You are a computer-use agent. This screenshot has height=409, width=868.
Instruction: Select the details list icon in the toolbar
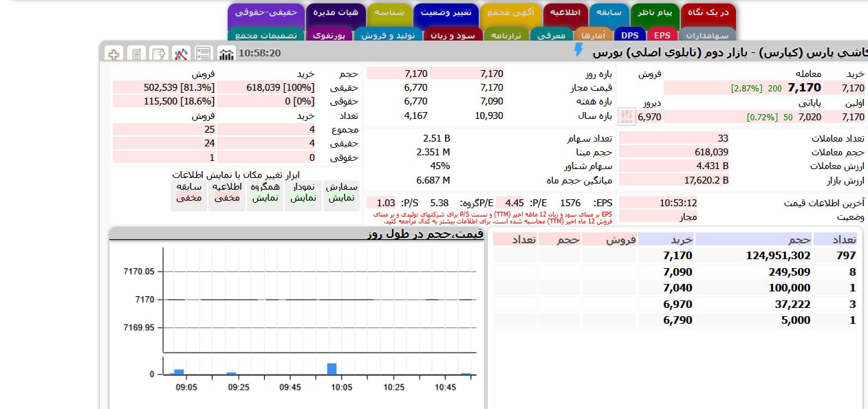tap(203, 53)
